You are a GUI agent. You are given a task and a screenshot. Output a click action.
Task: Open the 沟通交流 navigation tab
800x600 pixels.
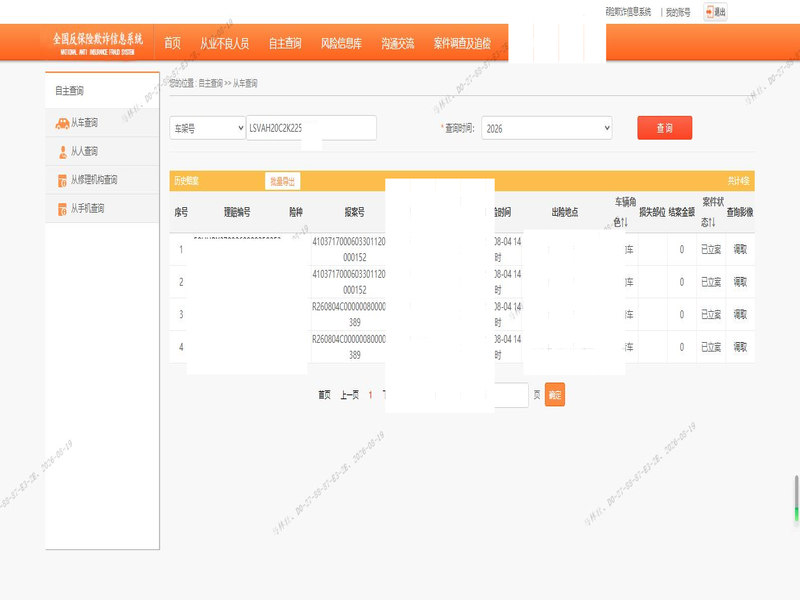(397, 43)
